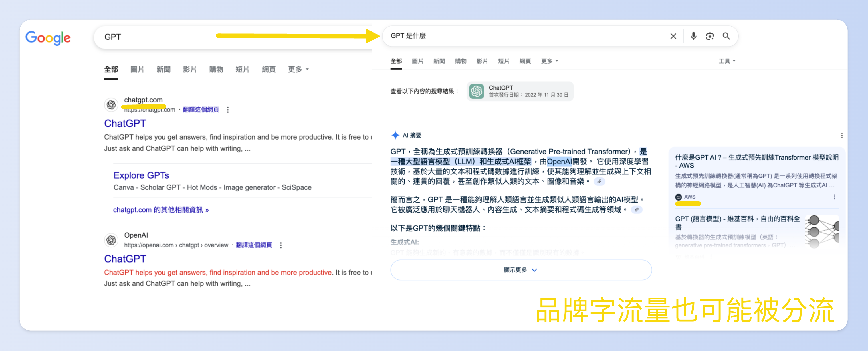The image size is (868, 351).
Task: Open AWS 什麼是GPT AI source article
Action: [756, 161]
